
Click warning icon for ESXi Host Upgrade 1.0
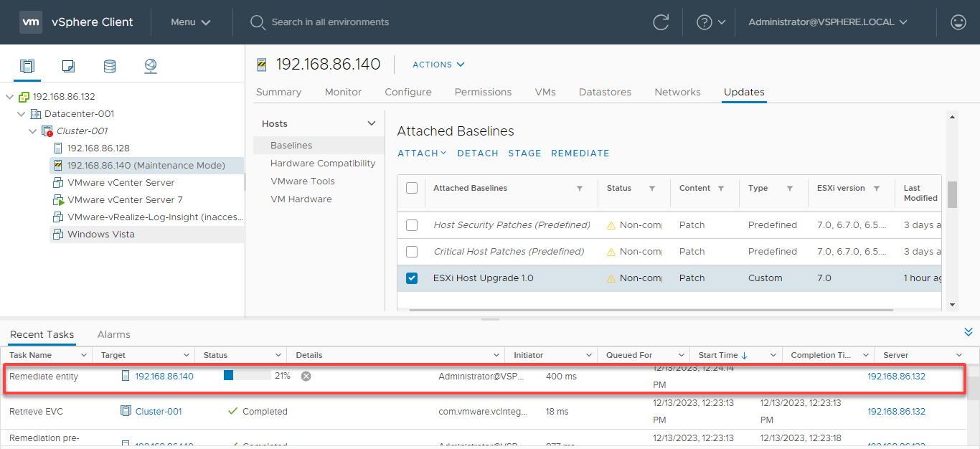point(611,278)
